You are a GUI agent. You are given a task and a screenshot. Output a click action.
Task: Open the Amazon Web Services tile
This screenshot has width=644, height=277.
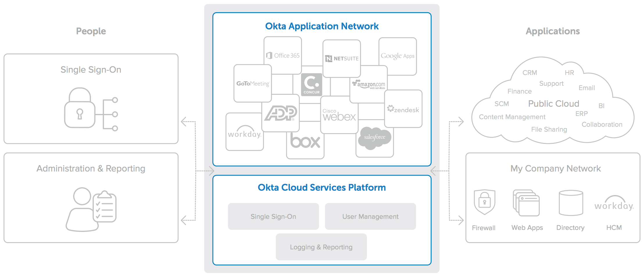[368, 84]
